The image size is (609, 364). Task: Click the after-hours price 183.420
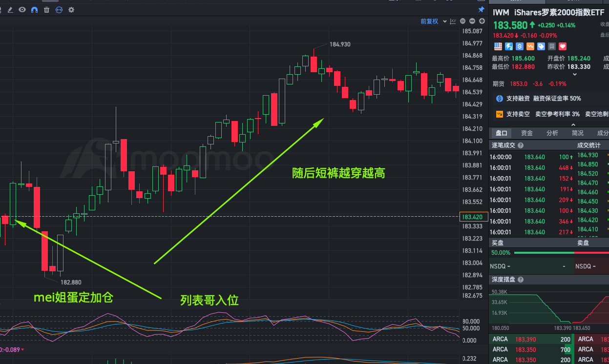click(503, 35)
